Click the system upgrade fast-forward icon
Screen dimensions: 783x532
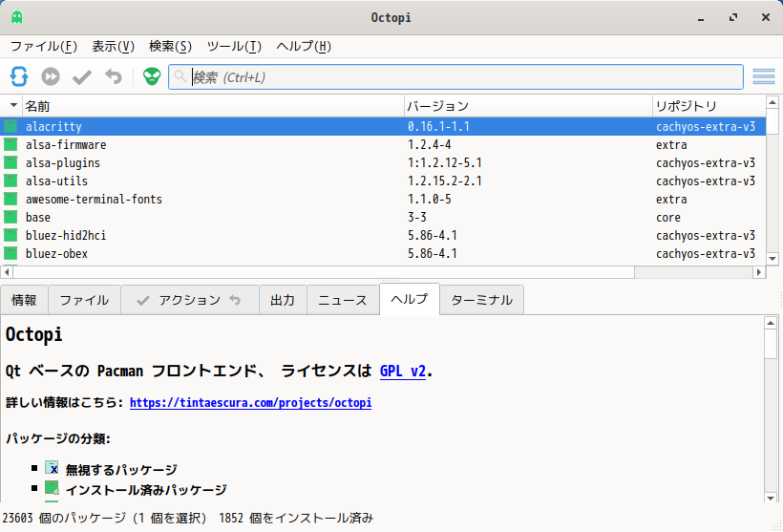point(51,77)
